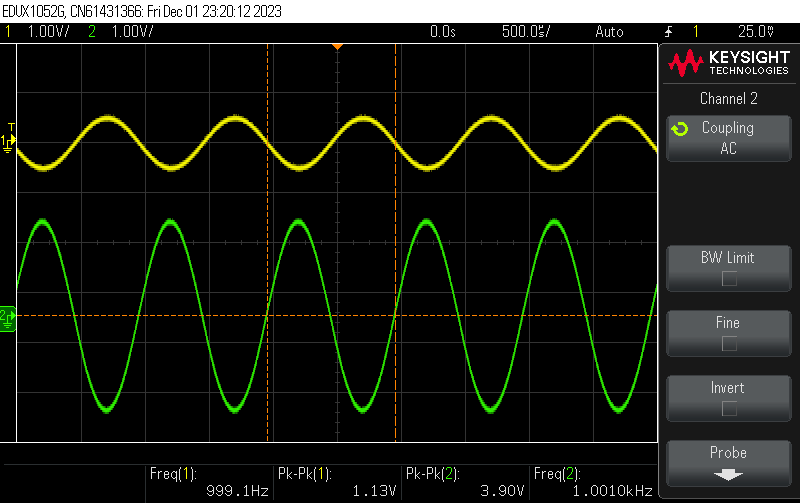800x503 pixels.
Task: Click the orange trigger position triangle
Action: click(337, 47)
